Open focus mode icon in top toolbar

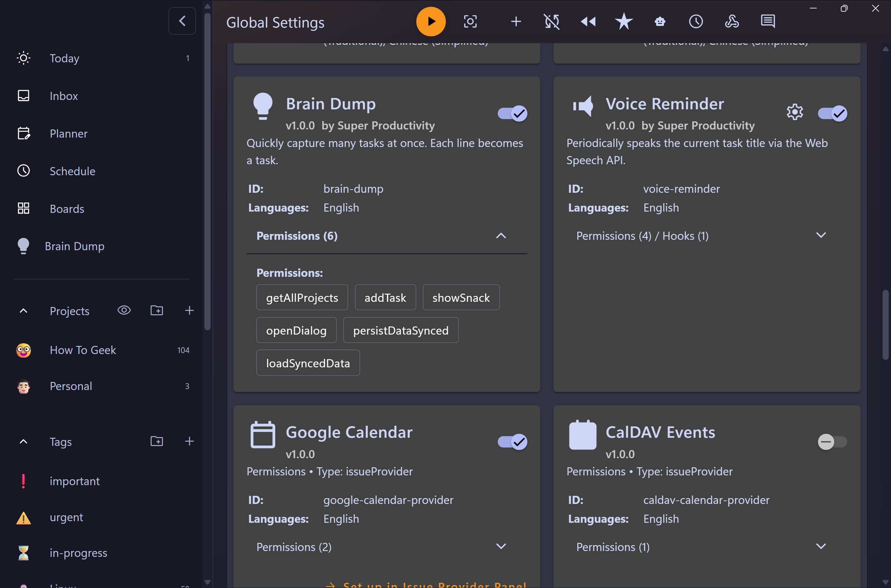pos(470,22)
